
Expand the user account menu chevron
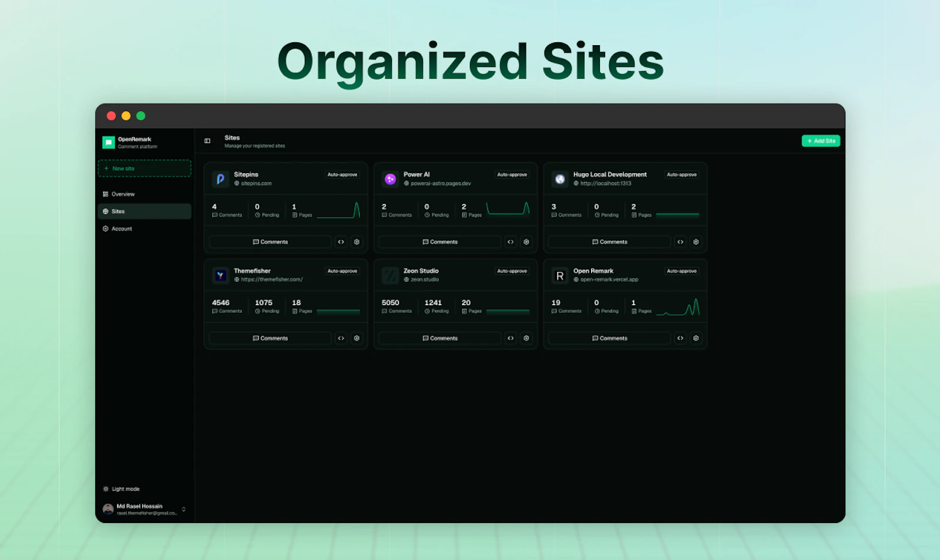(x=184, y=509)
